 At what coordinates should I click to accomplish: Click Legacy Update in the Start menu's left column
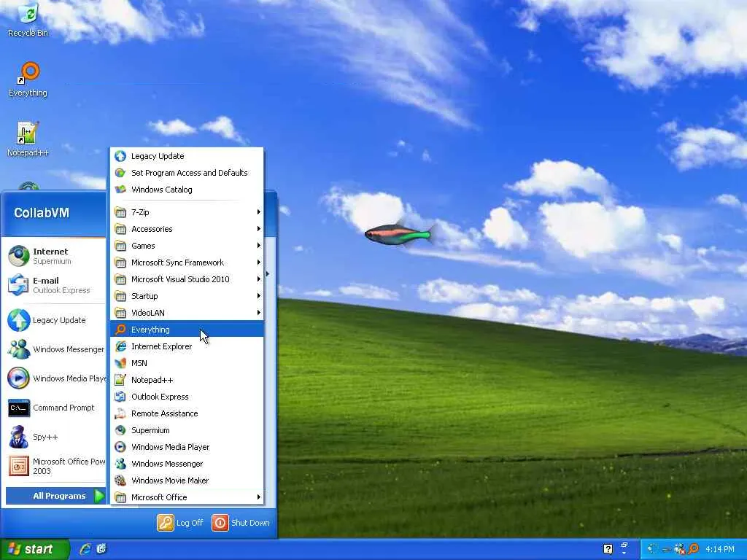coord(53,320)
